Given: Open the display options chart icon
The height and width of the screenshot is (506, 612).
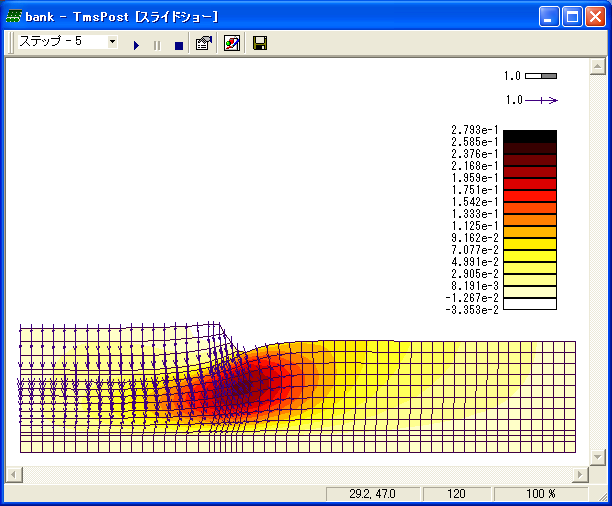Looking at the screenshot, I should point(232,43).
